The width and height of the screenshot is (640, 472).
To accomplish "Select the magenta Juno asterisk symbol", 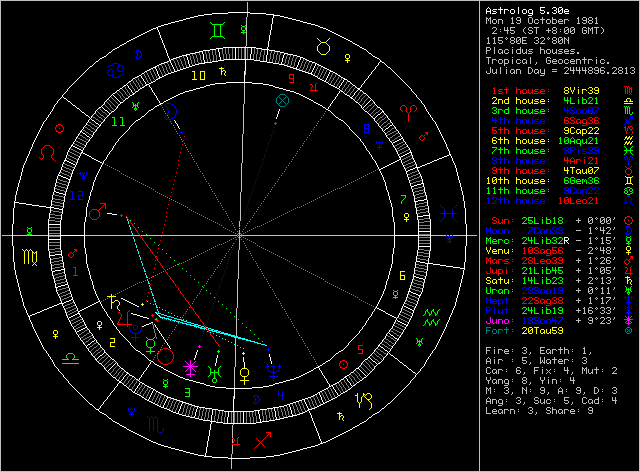I will click(190, 367).
